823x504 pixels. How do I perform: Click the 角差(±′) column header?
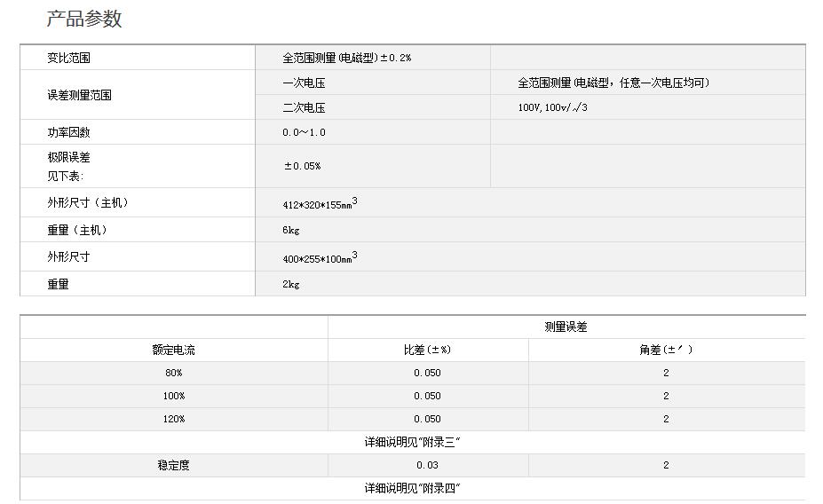point(666,350)
